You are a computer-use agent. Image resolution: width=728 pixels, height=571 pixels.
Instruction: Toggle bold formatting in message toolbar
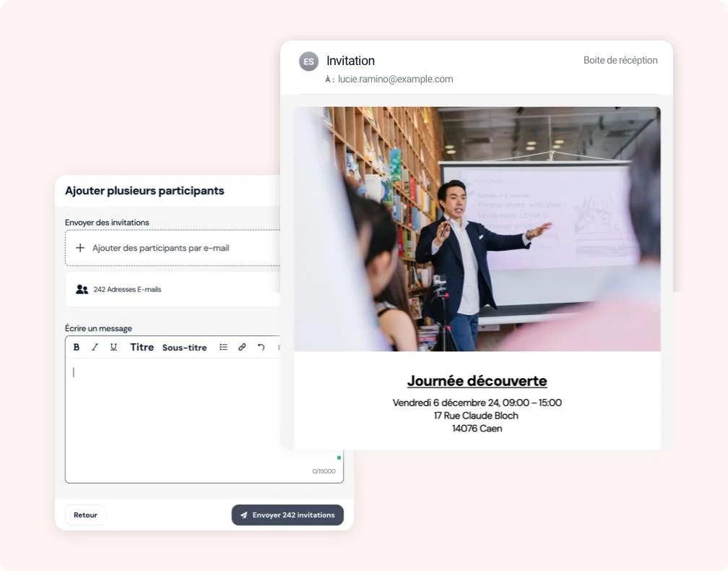(x=77, y=348)
